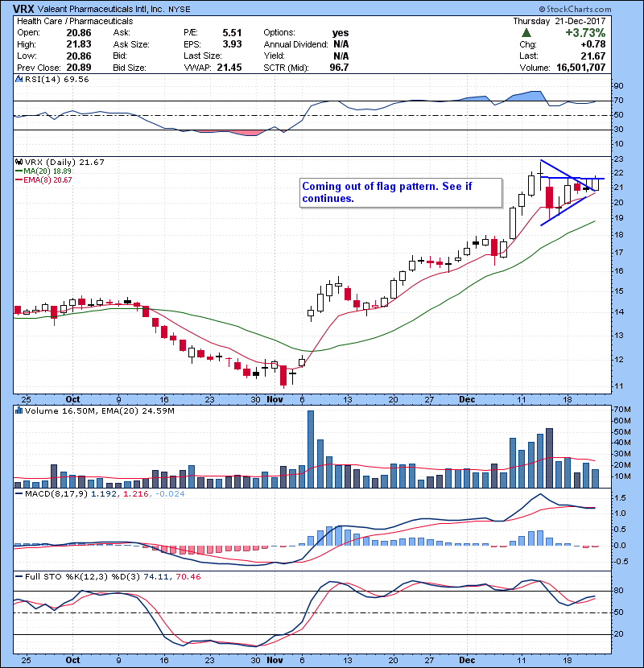Click the date Thursday 21-Dec-2017

[559, 21]
